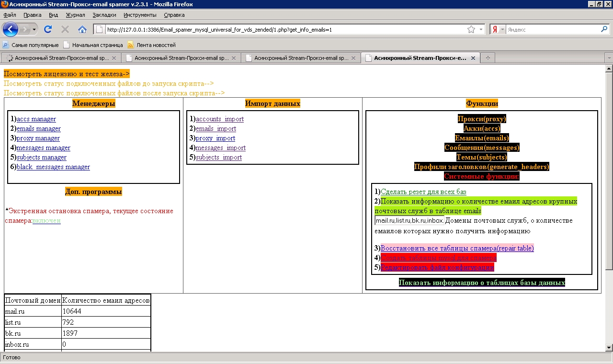Click 'Создать таблицы mysql для спамера' link
Viewport: 613px width, 364px height.
point(439,258)
